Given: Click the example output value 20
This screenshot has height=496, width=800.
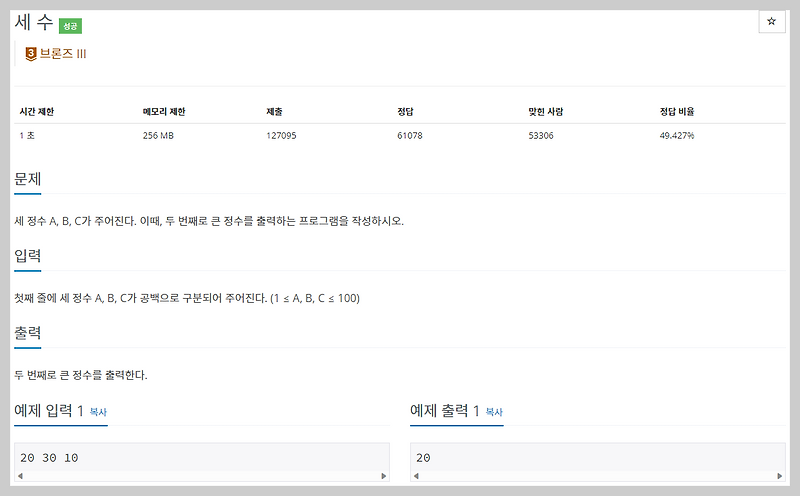Looking at the screenshot, I should [x=423, y=458].
